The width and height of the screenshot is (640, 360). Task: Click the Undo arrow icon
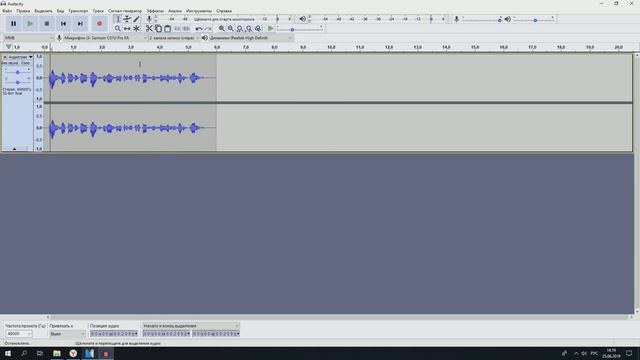199,29
